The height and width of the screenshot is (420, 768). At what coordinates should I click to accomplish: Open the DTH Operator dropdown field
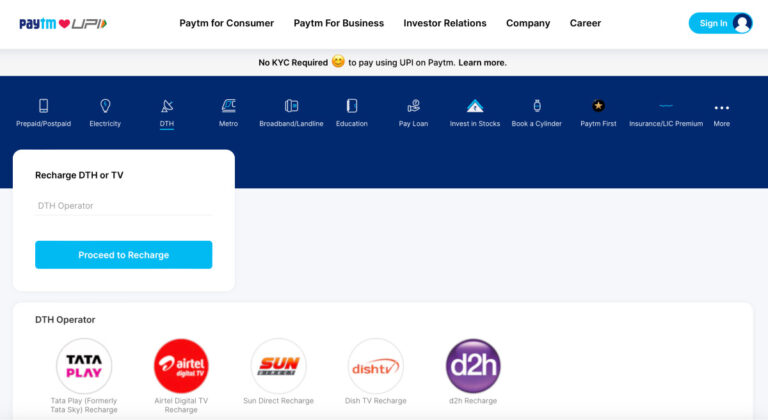(123, 206)
